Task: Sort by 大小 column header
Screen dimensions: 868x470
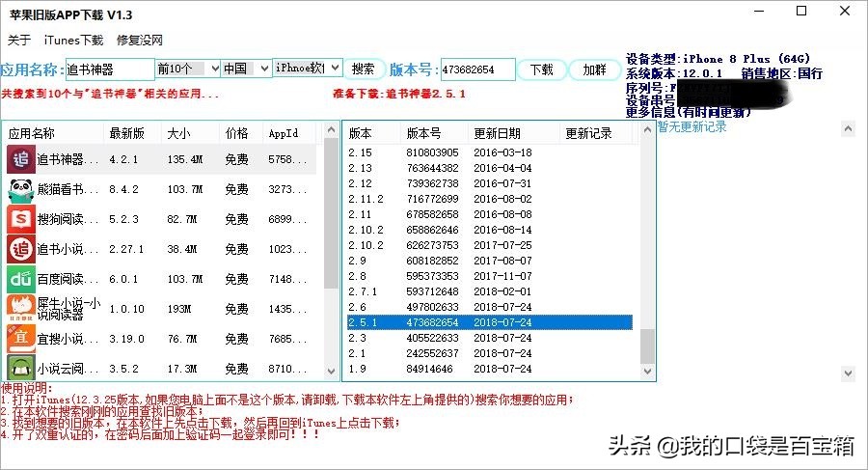Action: tap(190, 133)
